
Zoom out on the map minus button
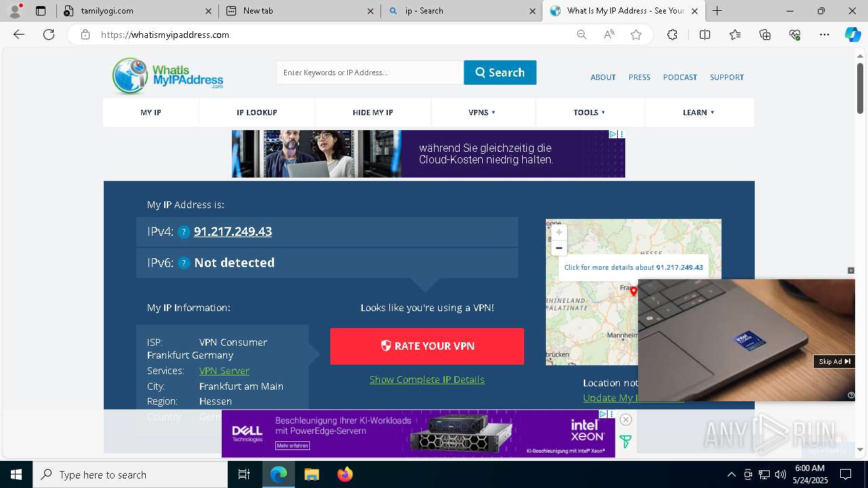point(559,248)
